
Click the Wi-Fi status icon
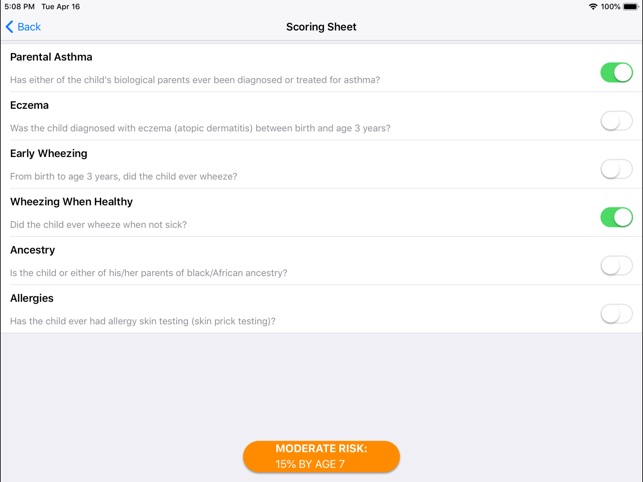593,7
